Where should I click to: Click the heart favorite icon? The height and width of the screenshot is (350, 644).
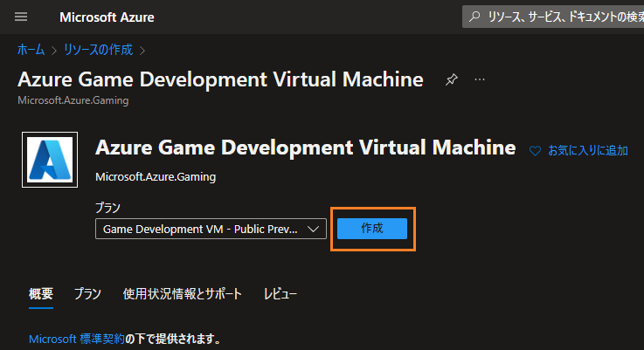[x=535, y=151]
